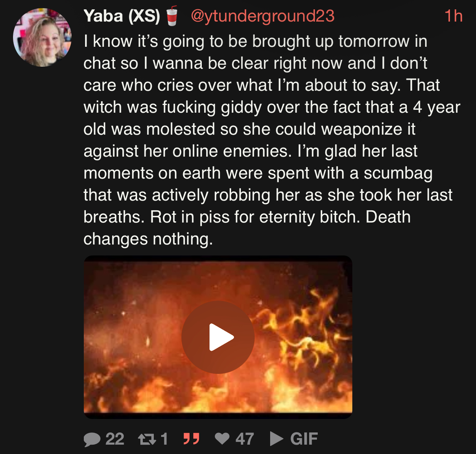Click the red quotation marks icon
Image resolution: width=476 pixels, height=454 pixels.
pyautogui.click(x=192, y=439)
